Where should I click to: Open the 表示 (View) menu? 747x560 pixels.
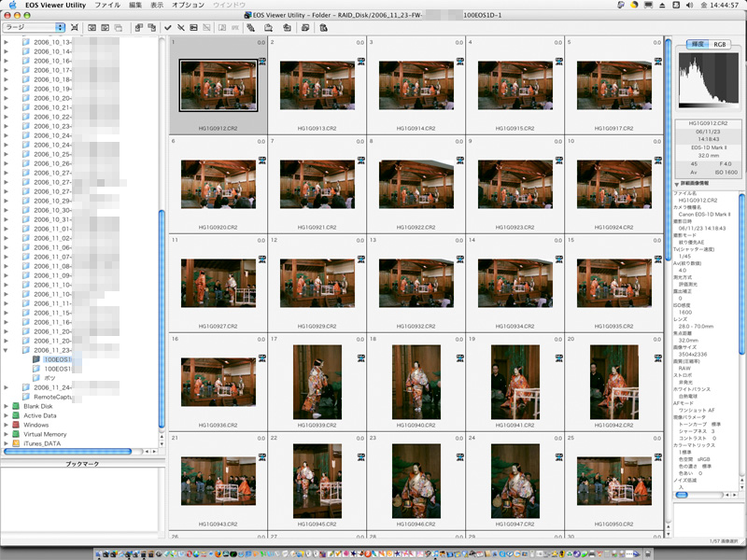click(157, 5)
